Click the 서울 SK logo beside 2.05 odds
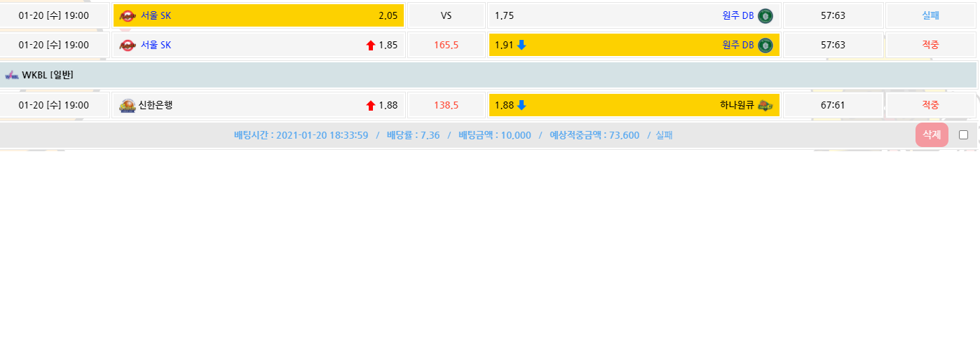 pyautogui.click(x=128, y=15)
